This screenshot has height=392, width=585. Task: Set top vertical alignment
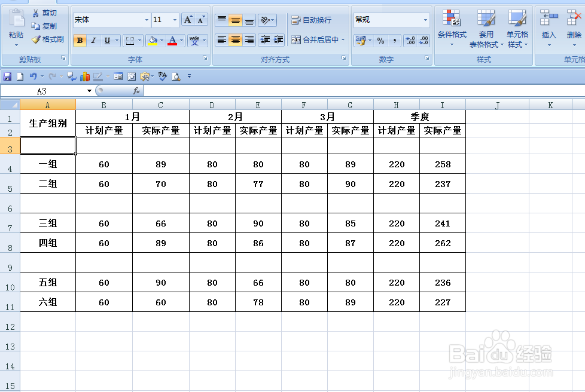pyautogui.click(x=222, y=20)
